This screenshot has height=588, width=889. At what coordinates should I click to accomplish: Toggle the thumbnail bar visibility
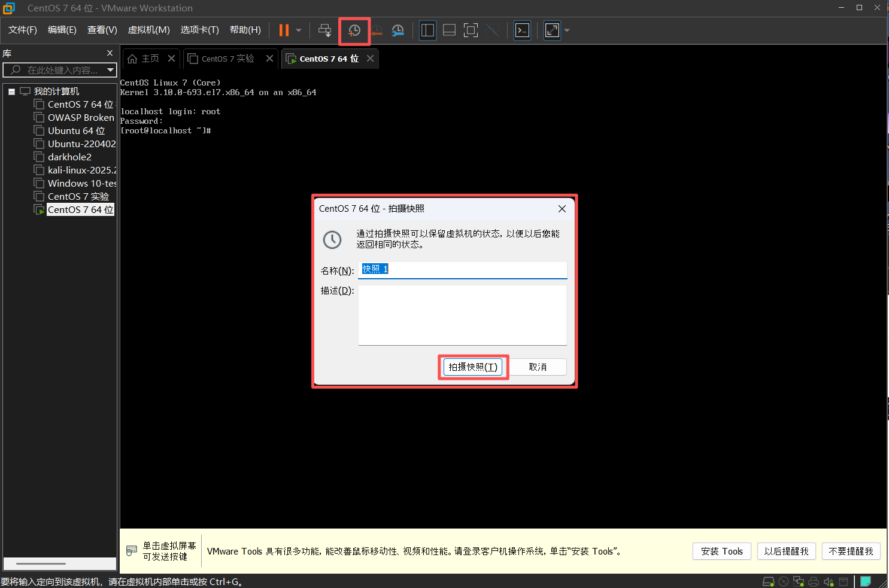tap(449, 30)
